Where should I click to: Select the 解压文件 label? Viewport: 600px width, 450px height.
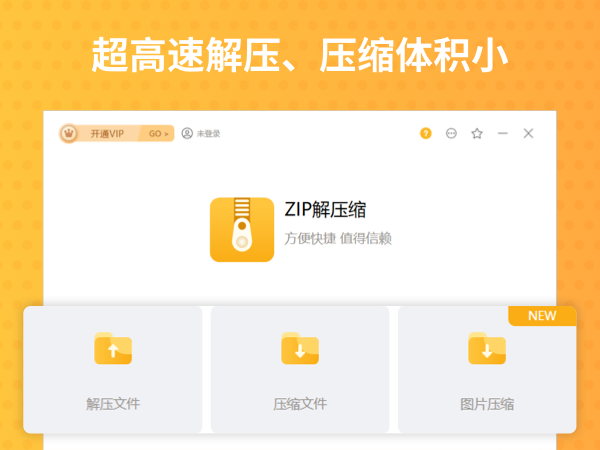point(113,404)
